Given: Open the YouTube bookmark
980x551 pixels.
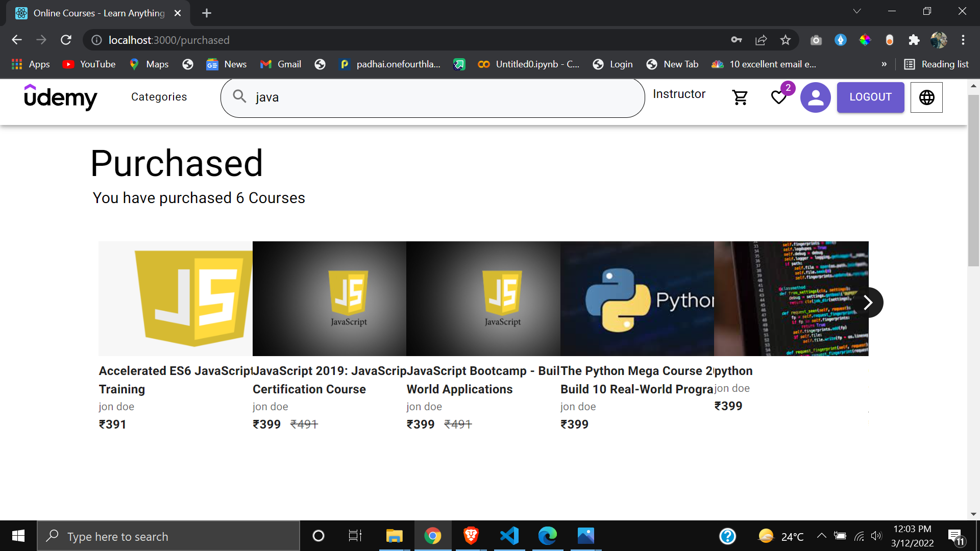Looking at the screenshot, I should [x=89, y=64].
